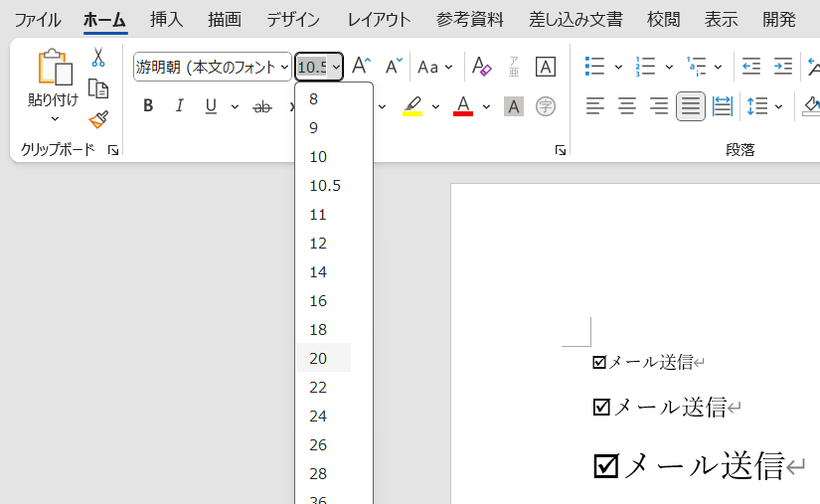Screen dimensions: 820x504
Task: Select font size 20 from list
Action: click(324, 358)
